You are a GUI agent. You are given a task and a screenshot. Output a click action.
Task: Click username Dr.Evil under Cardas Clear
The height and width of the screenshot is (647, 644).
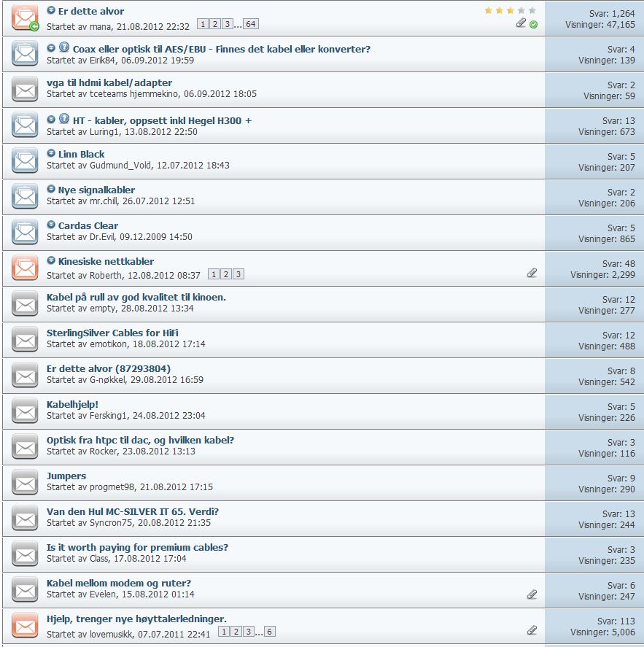coord(102,237)
